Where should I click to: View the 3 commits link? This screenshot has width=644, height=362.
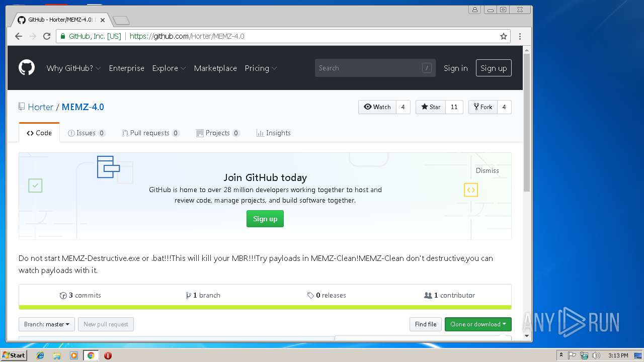coord(80,295)
